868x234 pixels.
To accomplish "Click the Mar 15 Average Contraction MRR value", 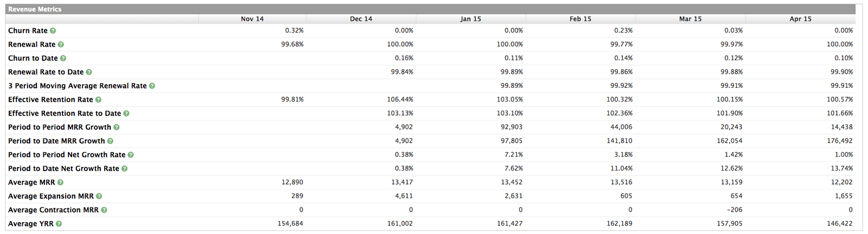I will tap(734, 210).
